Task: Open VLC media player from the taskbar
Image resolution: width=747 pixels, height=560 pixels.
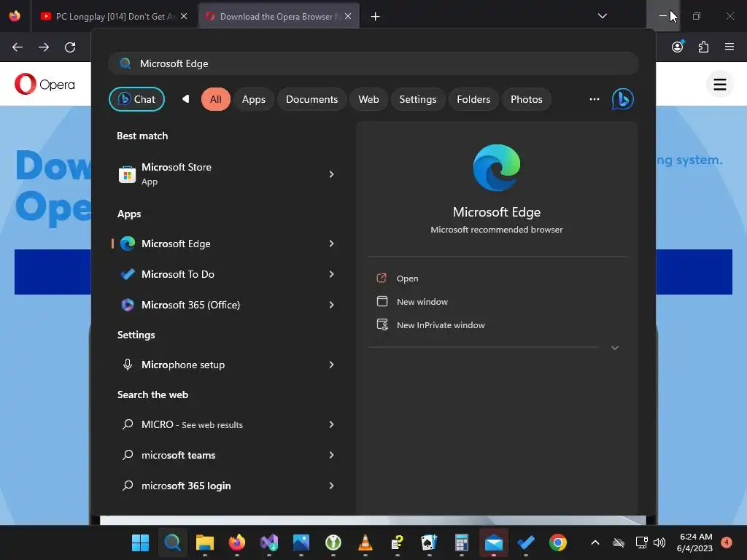Action: (x=365, y=542)
